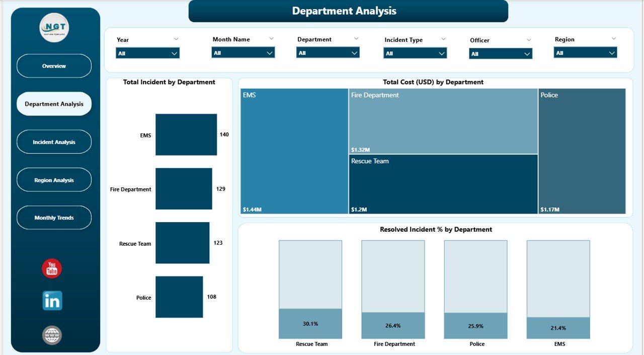
Task: Expand the Month Name dropdown
Action: [243, 52]
